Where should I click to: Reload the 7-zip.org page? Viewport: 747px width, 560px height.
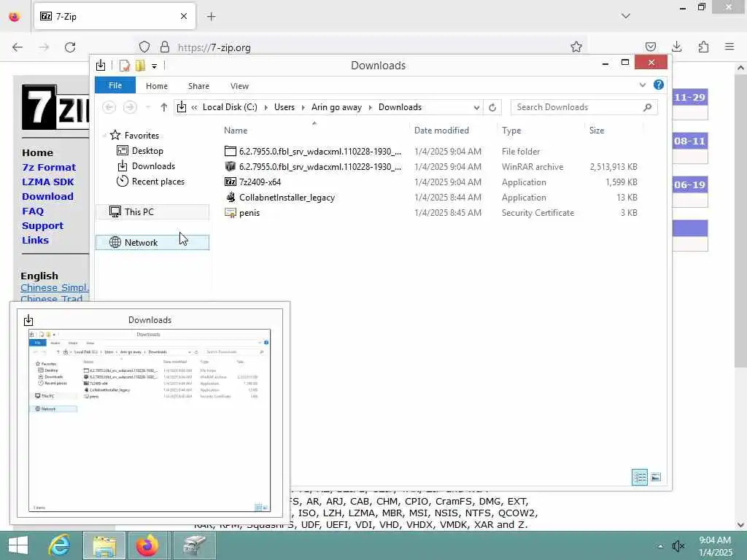click(70, 47)
